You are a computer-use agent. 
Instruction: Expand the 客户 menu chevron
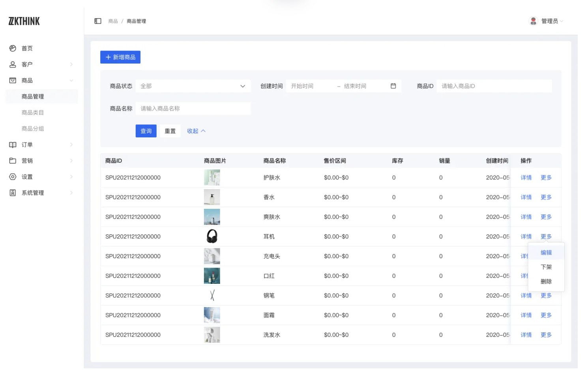coord(71,64)
